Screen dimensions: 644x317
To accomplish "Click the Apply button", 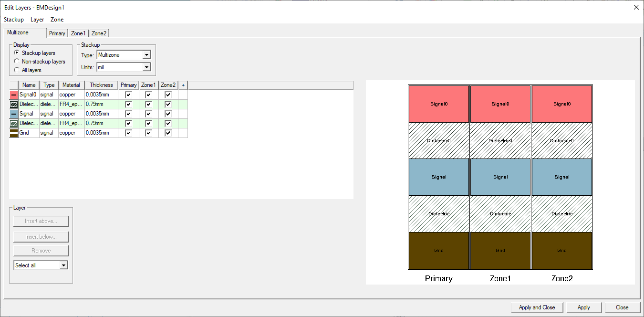I will (x=583, y=307).
